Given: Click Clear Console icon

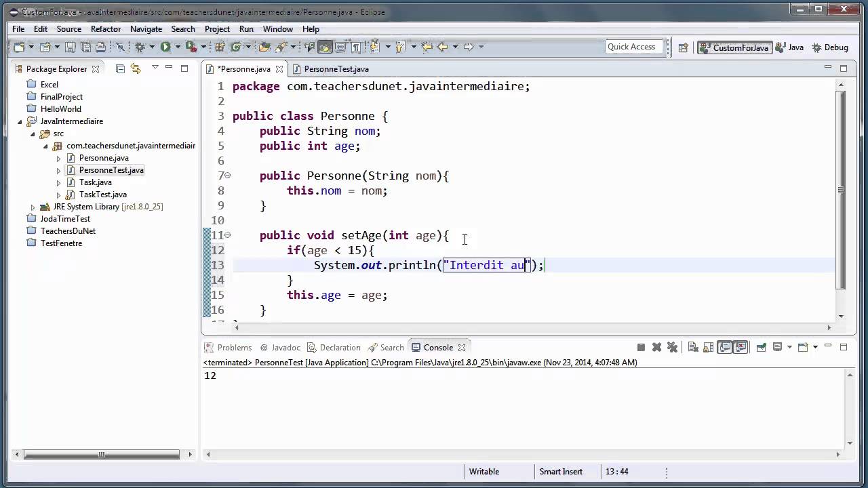Looking at the screenshot, I should pos(693,347).
